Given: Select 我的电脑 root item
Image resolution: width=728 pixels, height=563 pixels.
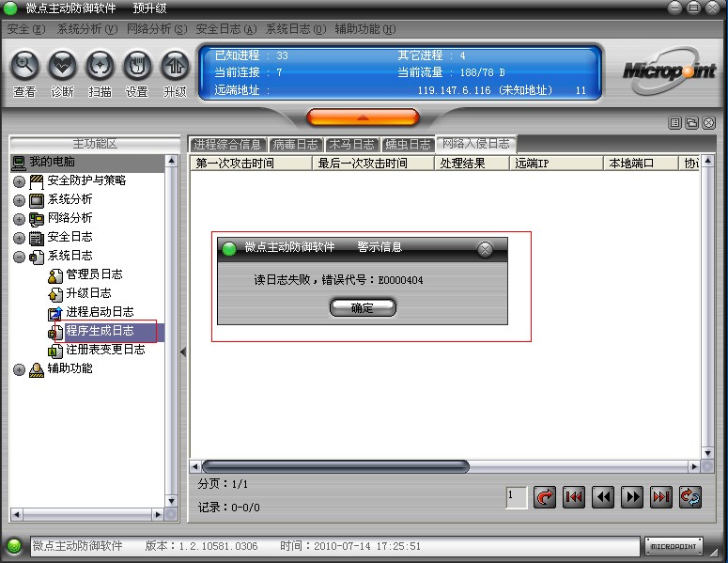Looking at the screenshot, I should click(x=52, y=162).
